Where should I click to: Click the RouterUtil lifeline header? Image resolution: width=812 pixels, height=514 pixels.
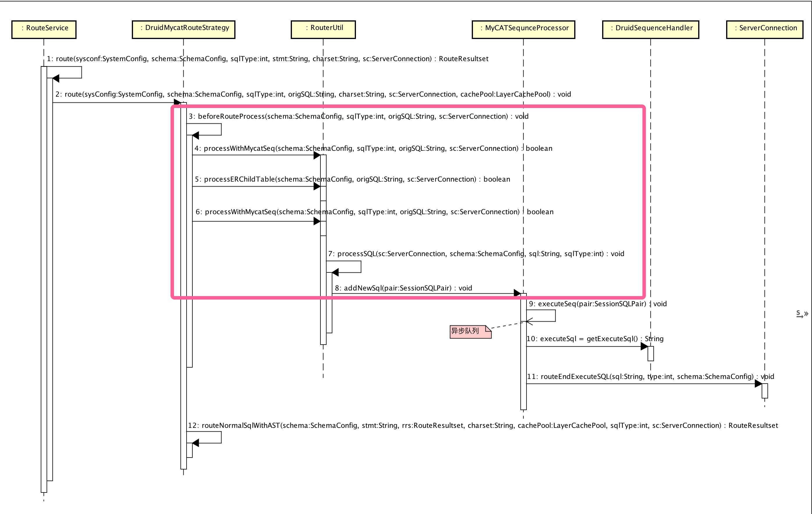coord(323,29)
